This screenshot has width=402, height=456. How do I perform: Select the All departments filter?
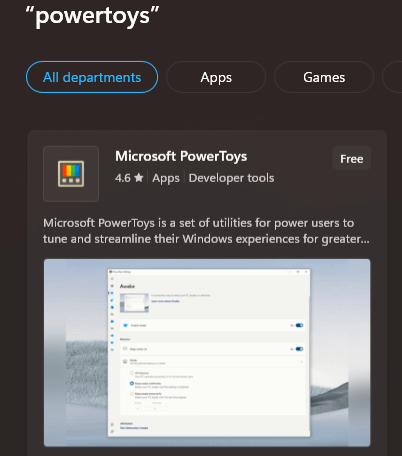point(92,77)
